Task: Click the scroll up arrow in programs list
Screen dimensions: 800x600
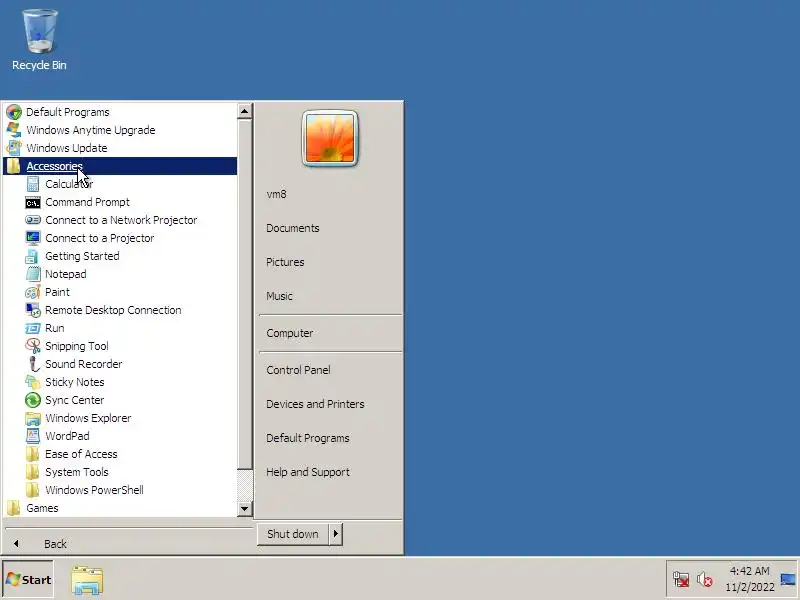Action: [244, 111]
